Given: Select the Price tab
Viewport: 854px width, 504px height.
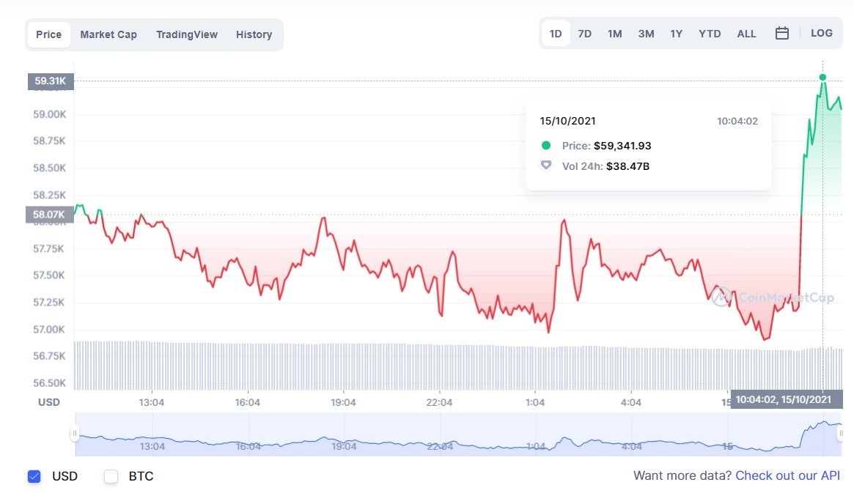Looking at the screenshot, I should tap(49, 34).
